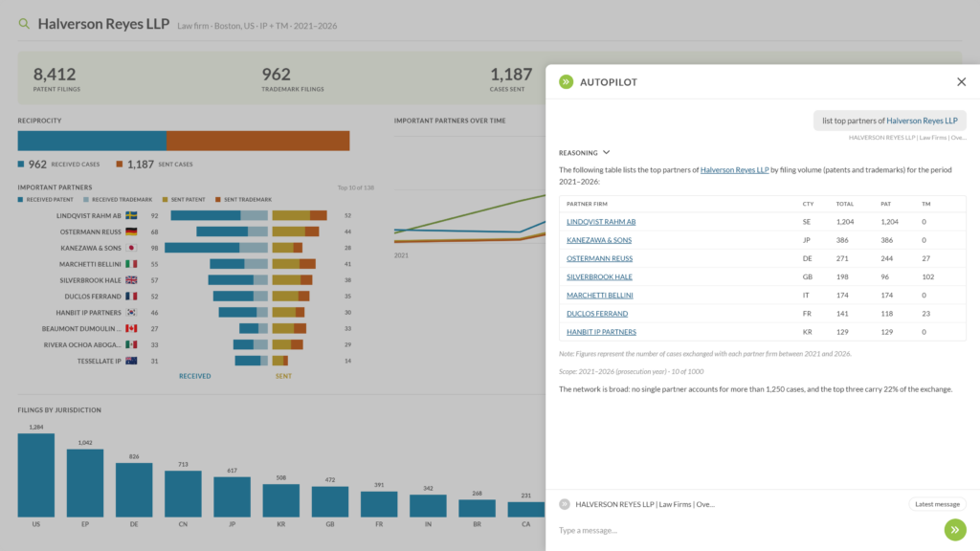Click the Canada flag next to Beaumont Dumoulin

pyautogui.click(x=131, y=329)
